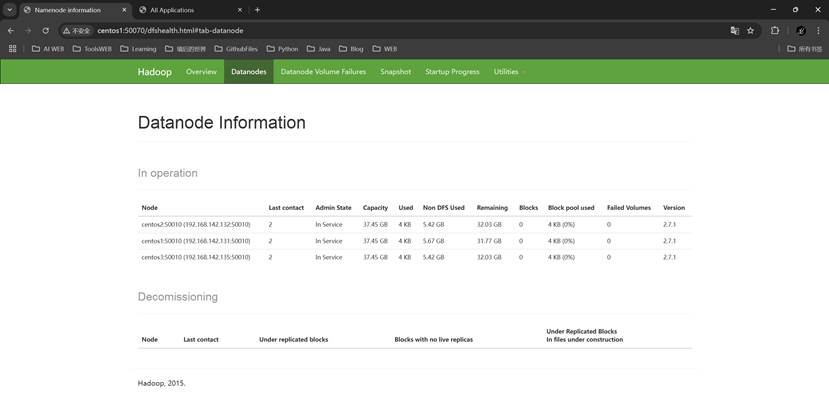Open the Learning bookmark folder

click(138, 49)
